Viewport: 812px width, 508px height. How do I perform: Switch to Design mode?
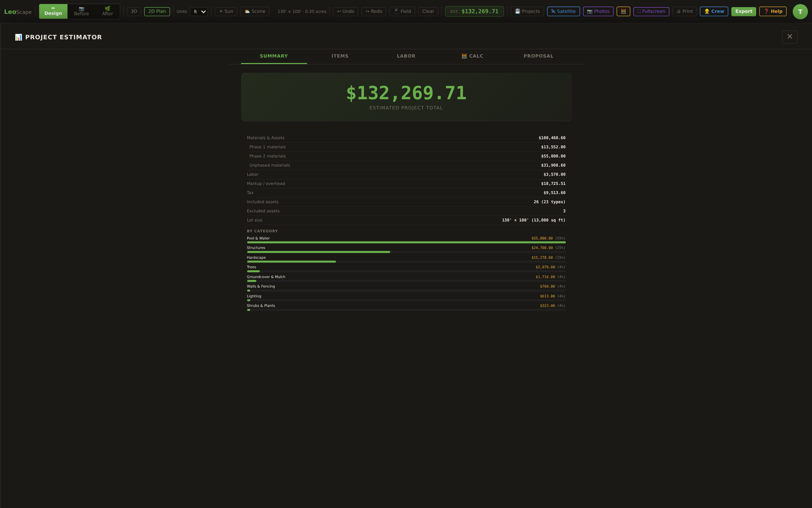point(53,12)
